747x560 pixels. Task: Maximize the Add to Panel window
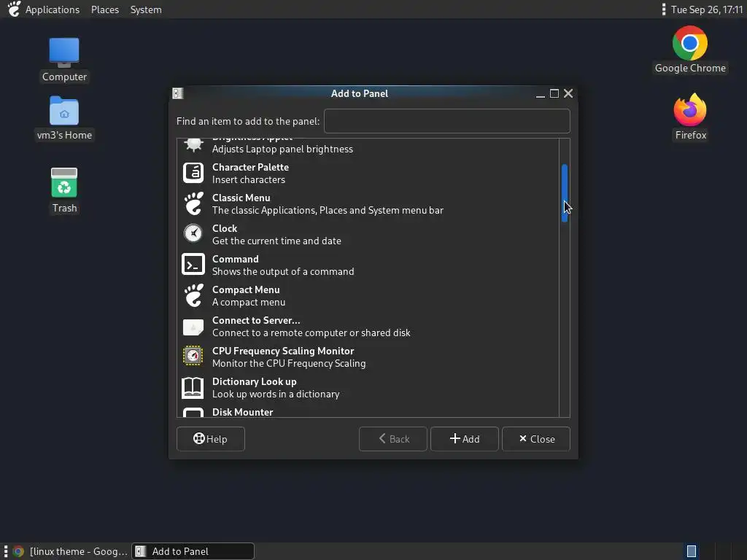(554, 93)
